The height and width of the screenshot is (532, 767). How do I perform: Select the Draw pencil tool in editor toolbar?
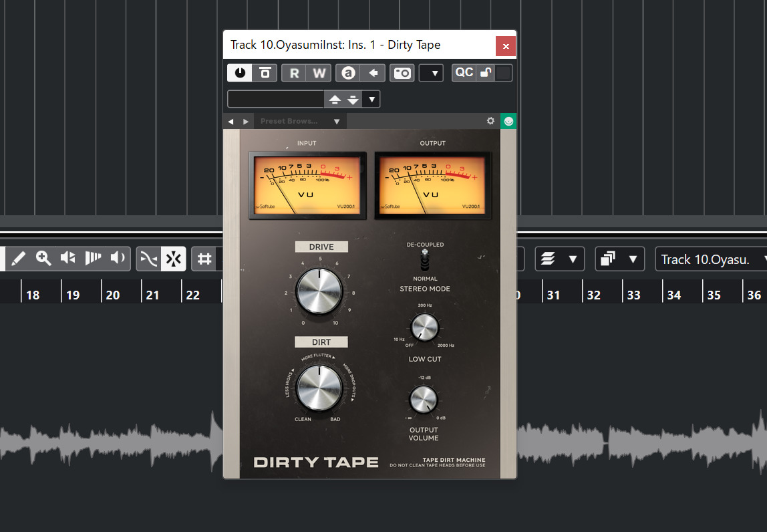pyautogui.click(x=18, y=259)
